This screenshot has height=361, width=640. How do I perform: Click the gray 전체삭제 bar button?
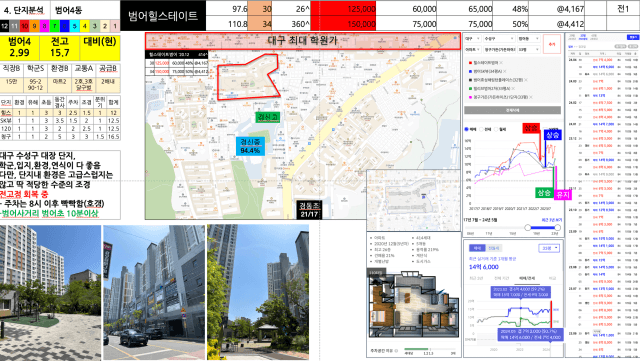pyautogui.click(x=512, y=110)
